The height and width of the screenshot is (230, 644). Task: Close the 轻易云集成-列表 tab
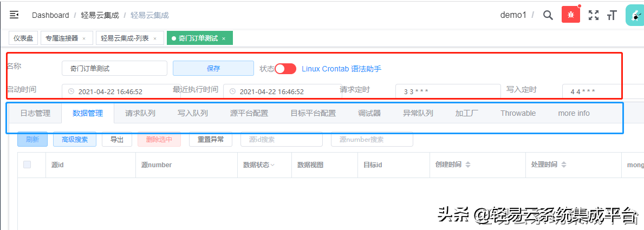pos(155,38)
